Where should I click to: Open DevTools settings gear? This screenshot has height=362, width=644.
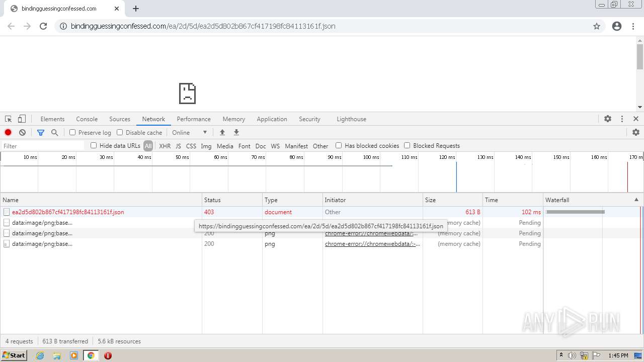pyautogui.click(x=608, y=119)
